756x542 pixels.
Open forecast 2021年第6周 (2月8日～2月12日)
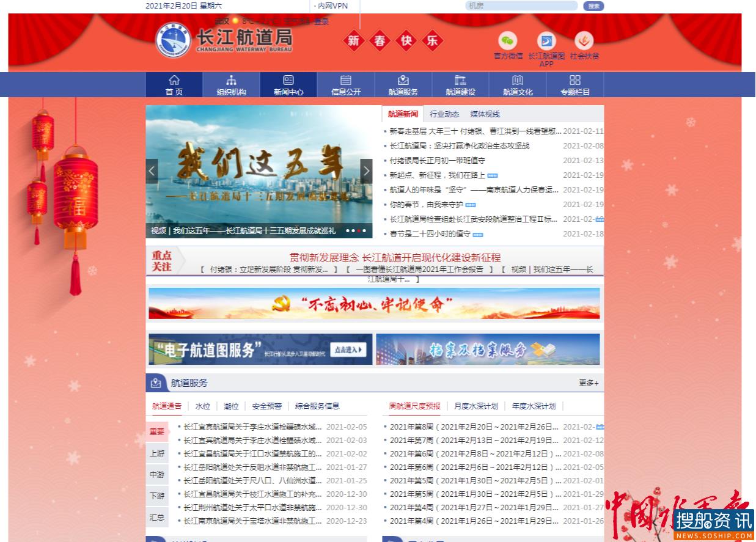475,454
